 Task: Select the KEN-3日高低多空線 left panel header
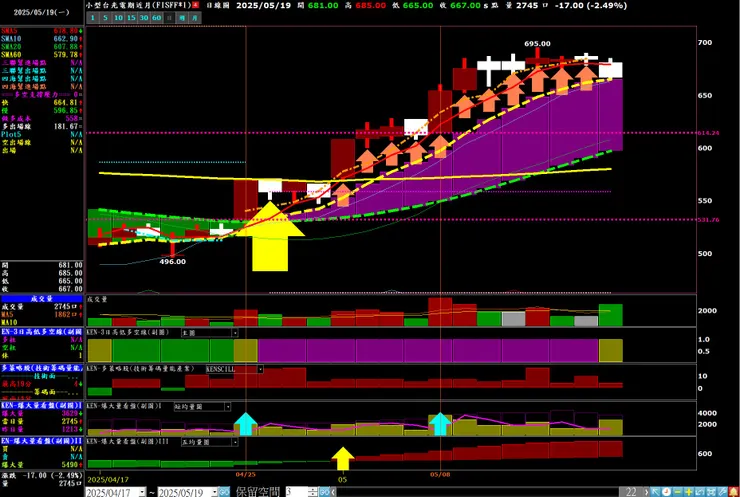[x=42, y=332]
